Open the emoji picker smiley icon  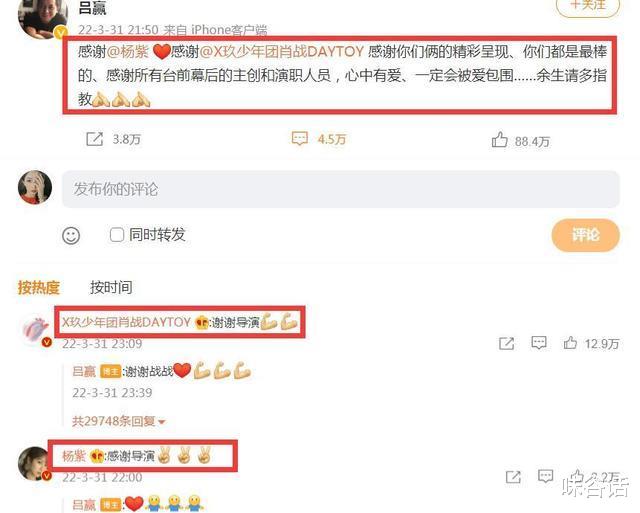[71, 235]
